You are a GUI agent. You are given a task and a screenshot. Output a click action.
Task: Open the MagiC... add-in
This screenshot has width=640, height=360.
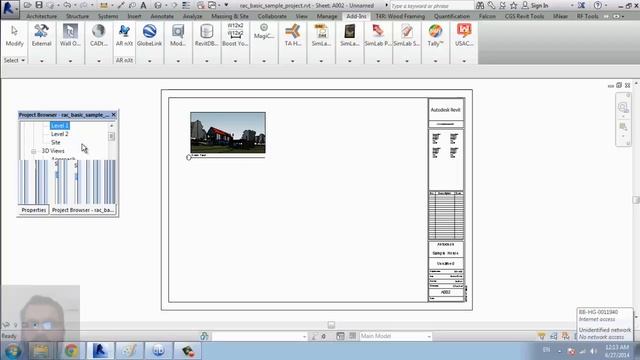click(x=264, y=31)
